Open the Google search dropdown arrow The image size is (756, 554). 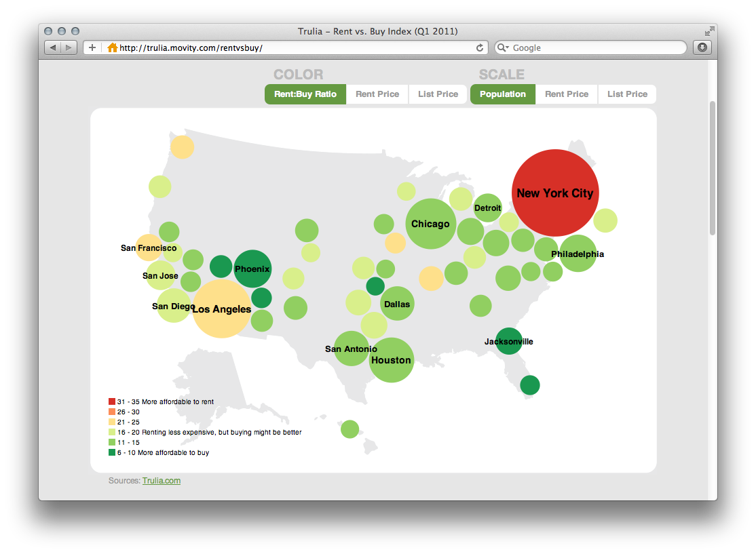(x=508, y=47)
